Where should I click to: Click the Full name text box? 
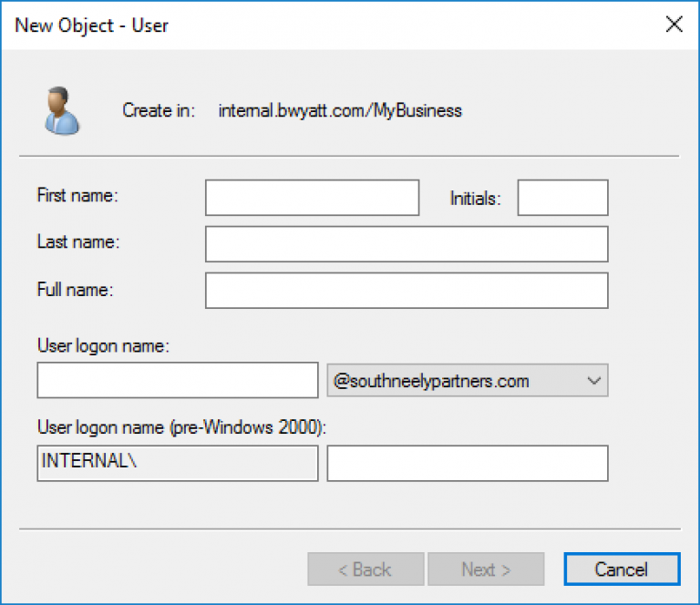(x=407, y=291)
